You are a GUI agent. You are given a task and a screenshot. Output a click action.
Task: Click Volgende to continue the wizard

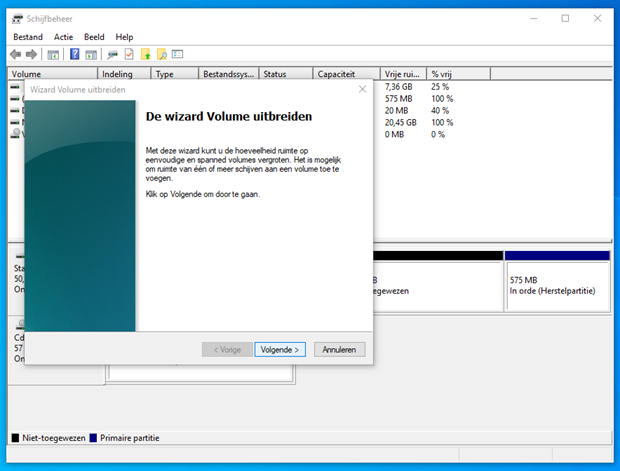tap(280, 350)
